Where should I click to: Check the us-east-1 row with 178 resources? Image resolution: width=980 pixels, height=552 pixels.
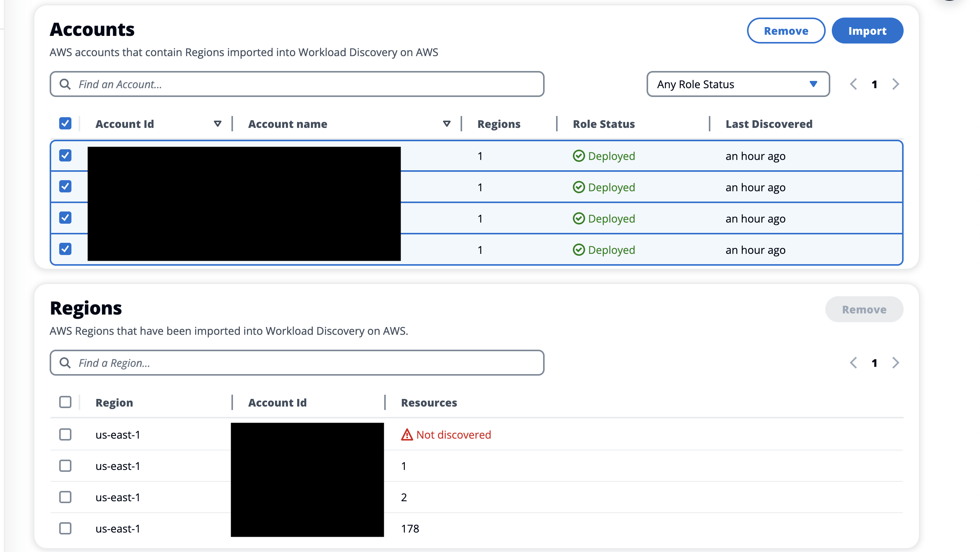click(65, 528)
